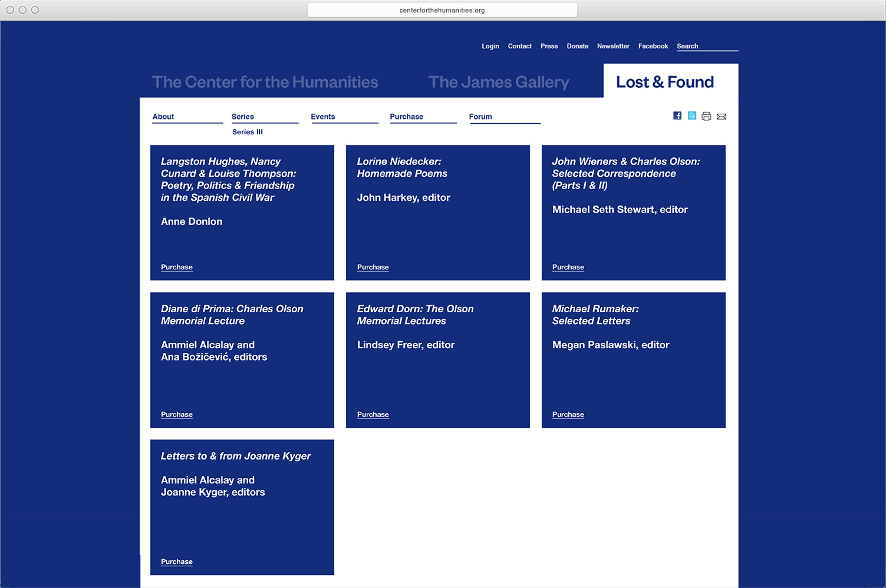Purchase Michael Rumaker: Selected Letters
Screen dimensions: 886x588
click(568, 414)
